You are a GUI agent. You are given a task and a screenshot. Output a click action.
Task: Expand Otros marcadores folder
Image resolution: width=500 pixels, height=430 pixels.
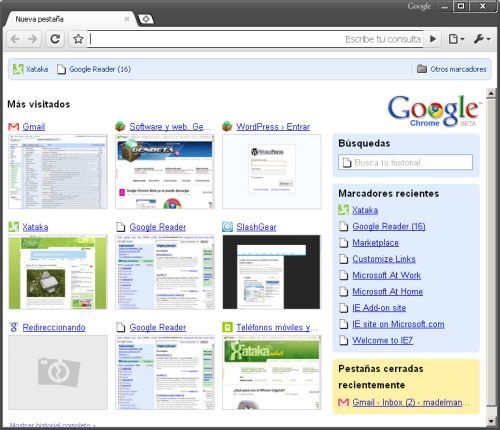point(452,69)
